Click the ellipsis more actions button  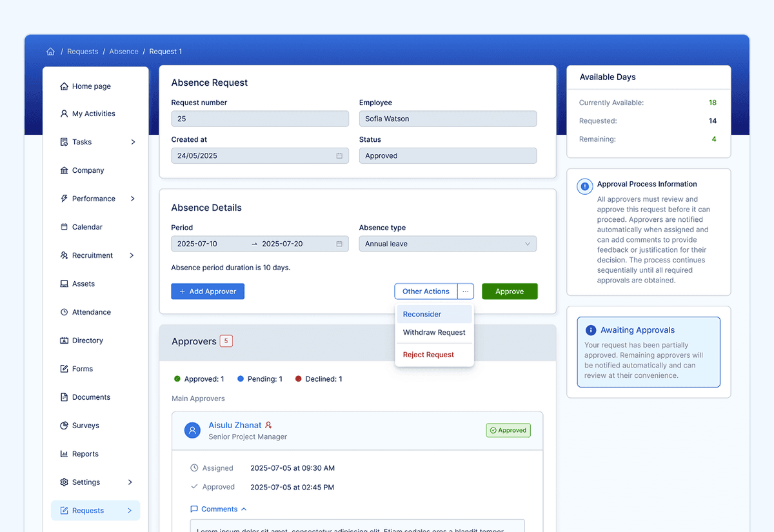point(466,291)
